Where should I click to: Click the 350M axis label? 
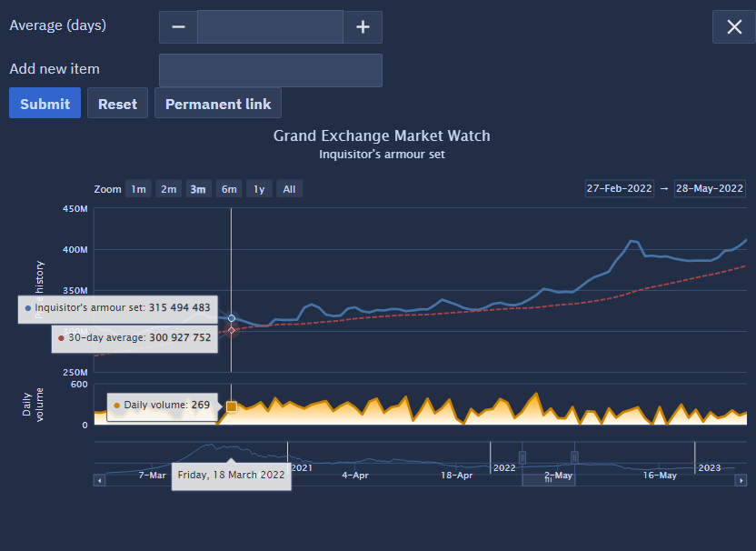(x=75, y=291)
